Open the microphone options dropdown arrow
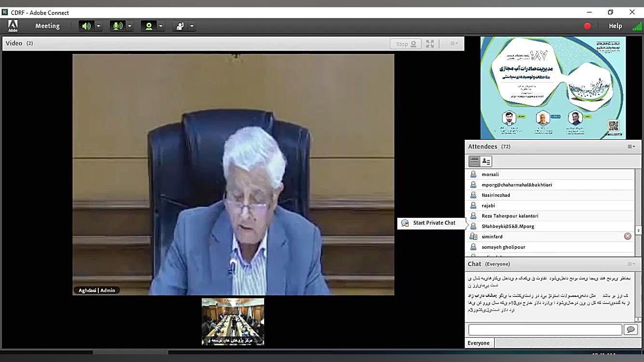The image size is (644, 362). point(130,26)
